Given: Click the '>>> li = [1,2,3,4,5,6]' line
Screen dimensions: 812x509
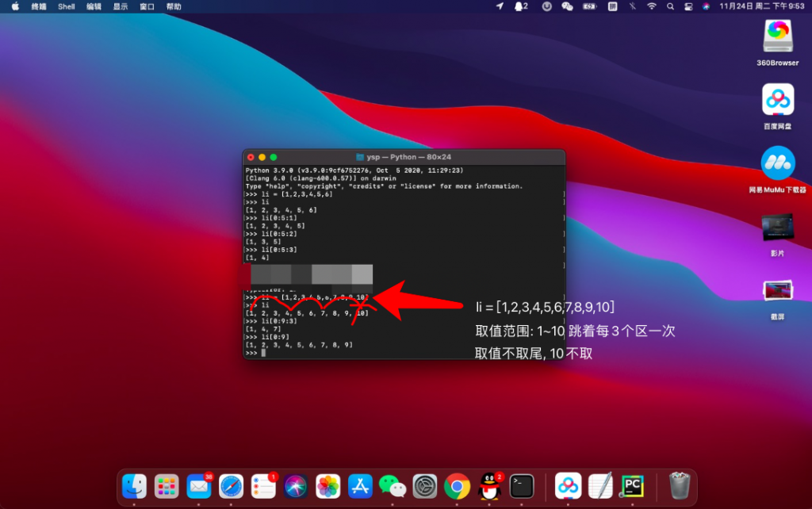Looking at the screenshot, I should tap(289, 194).
